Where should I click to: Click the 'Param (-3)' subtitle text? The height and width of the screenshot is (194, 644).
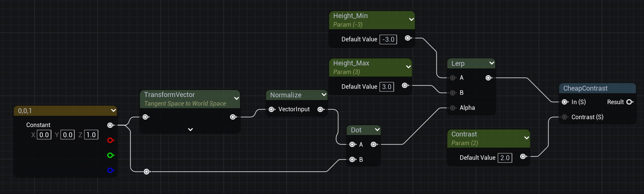click(348, 24)
